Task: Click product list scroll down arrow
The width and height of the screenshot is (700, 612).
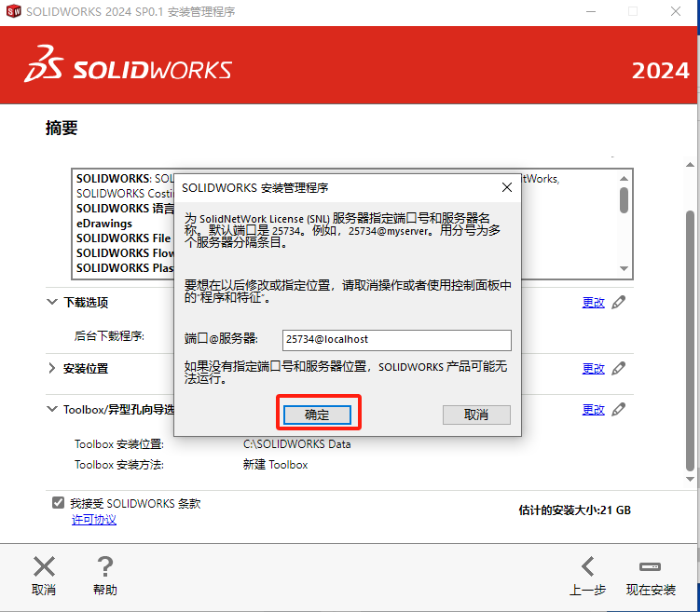Action: pyautogui.click(x=625, y=268)
